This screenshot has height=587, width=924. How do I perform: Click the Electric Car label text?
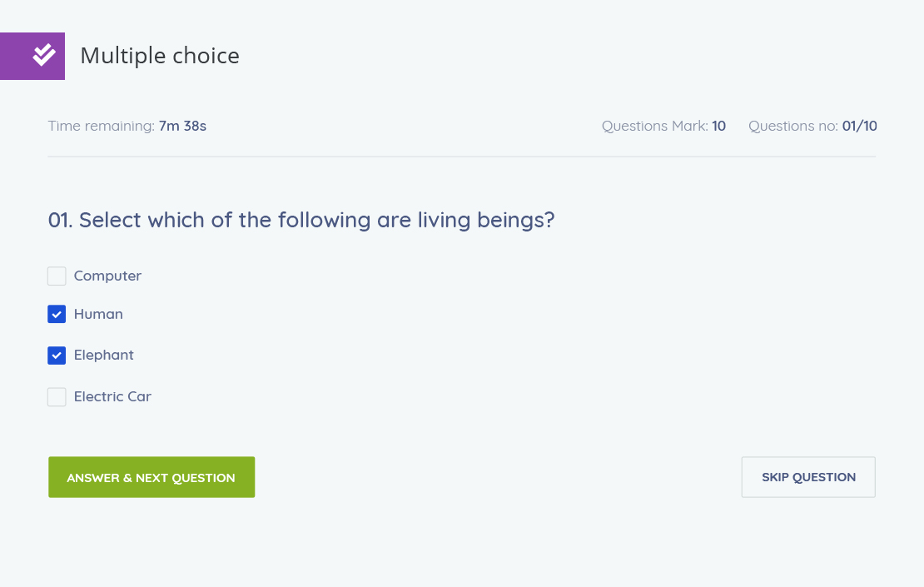click(x=112, y=396)
